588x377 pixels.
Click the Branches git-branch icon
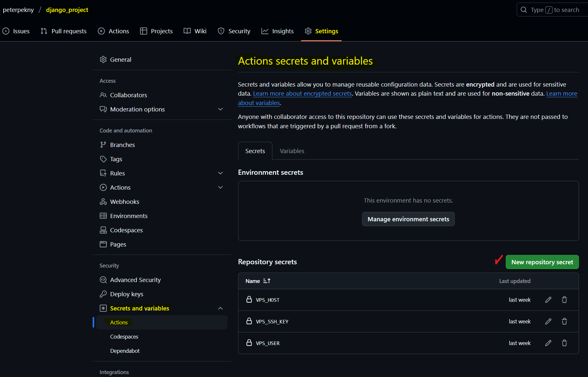(x=103, y=145)
